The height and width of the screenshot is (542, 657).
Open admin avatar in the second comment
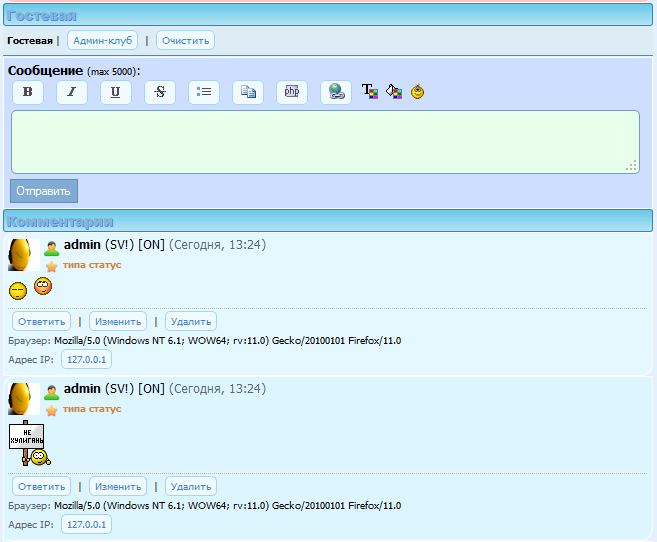click(x=24, y=399)
